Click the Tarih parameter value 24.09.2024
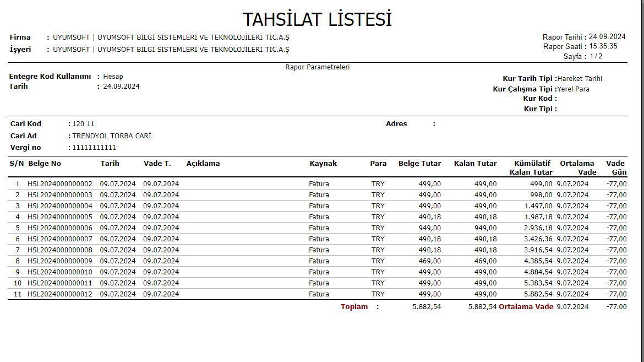Image resolution: width=644 pixels, height=362 pixels. tap(121, 87)
